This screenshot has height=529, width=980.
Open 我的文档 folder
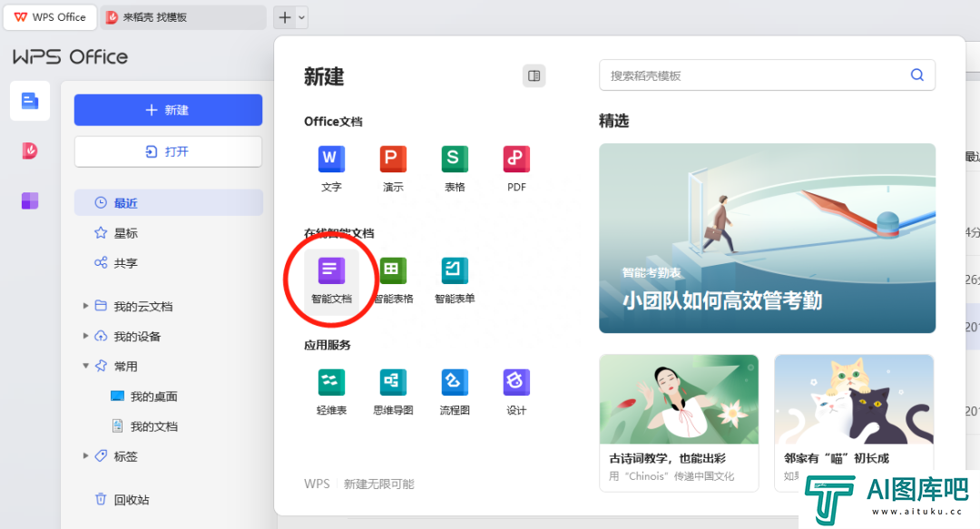144,426
